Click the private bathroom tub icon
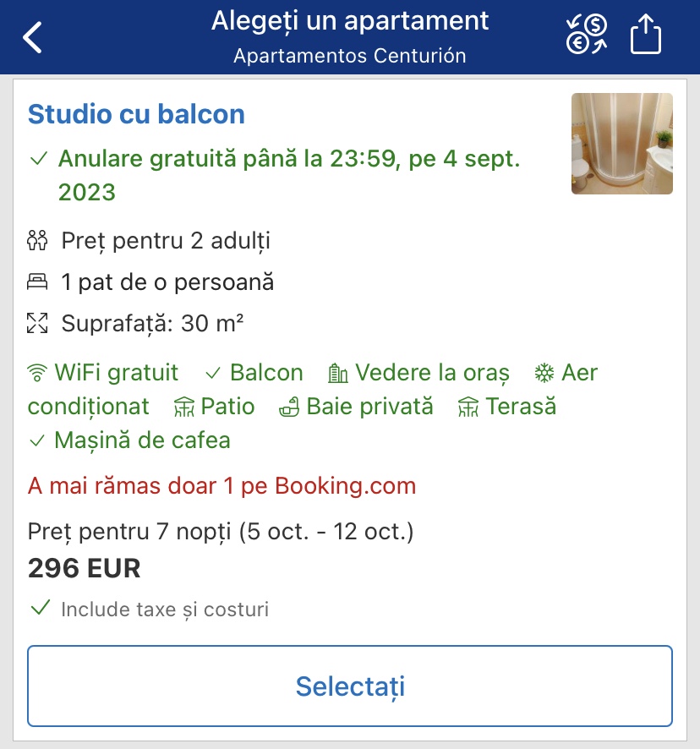Screen dimensions: 700x749 289,407
